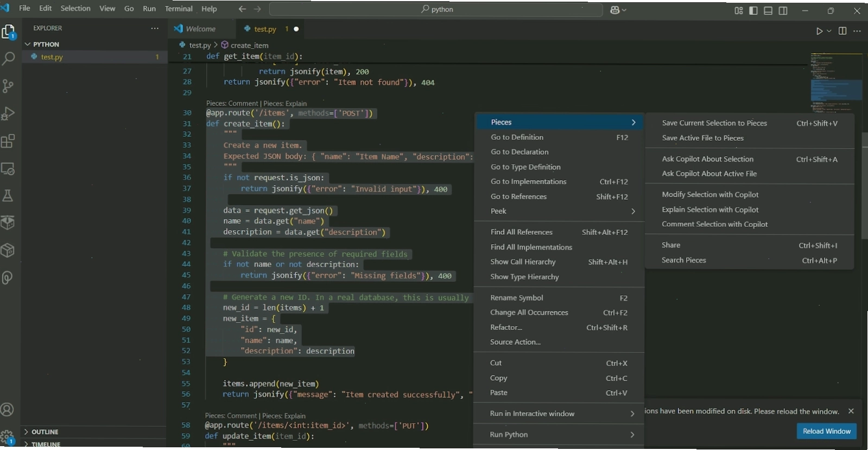Open the Terminal menu
The image size is (868, 450).
(x=179, y=9)
